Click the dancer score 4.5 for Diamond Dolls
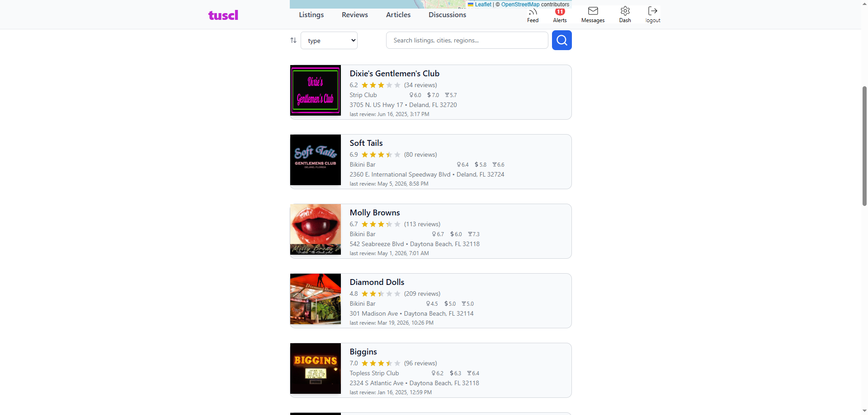 pos(432,304)
